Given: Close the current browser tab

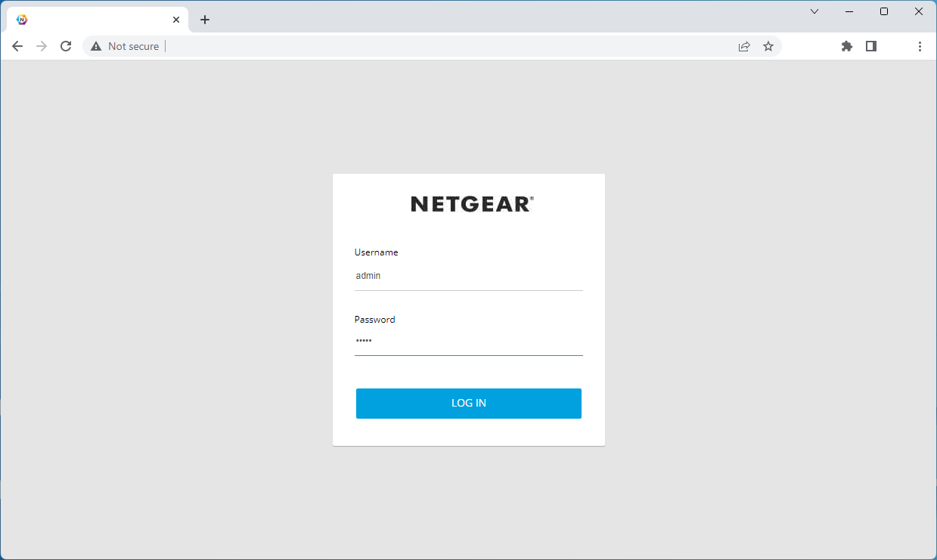Looking at the screenshot, I should [175, 20].
